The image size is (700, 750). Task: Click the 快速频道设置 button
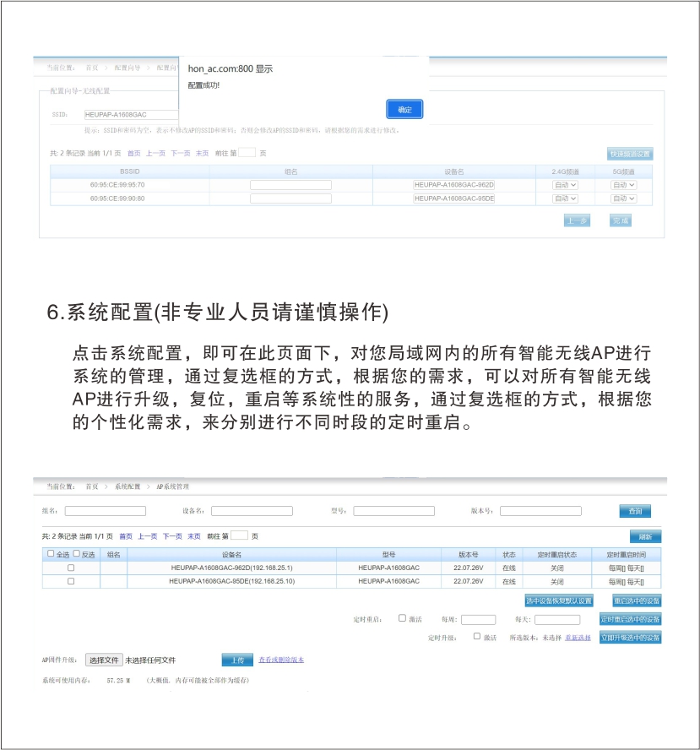tap(630, 155)
